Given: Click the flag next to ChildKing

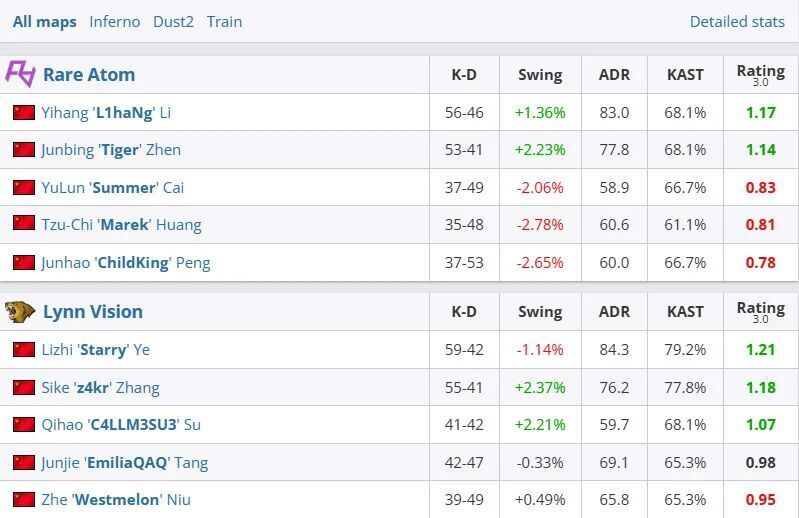Looking at the screenshot, I should pyautogui.click(x=24, y=262).
